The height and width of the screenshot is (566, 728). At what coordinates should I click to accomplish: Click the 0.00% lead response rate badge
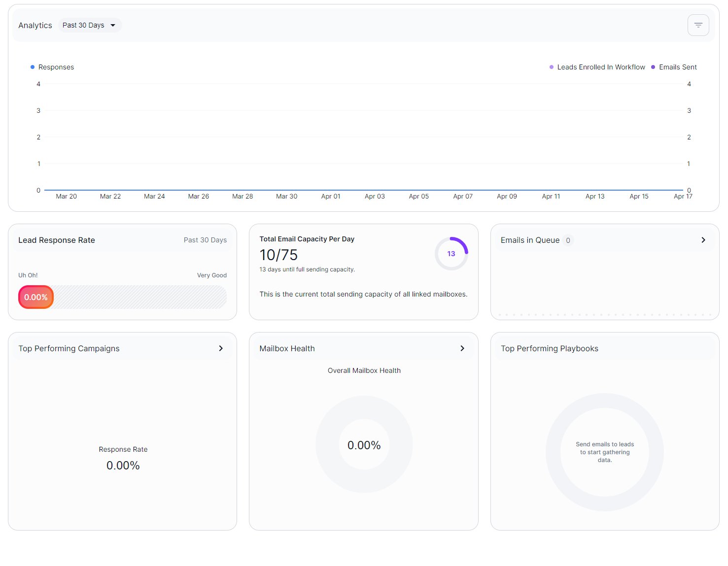click(x=36, y=297)
